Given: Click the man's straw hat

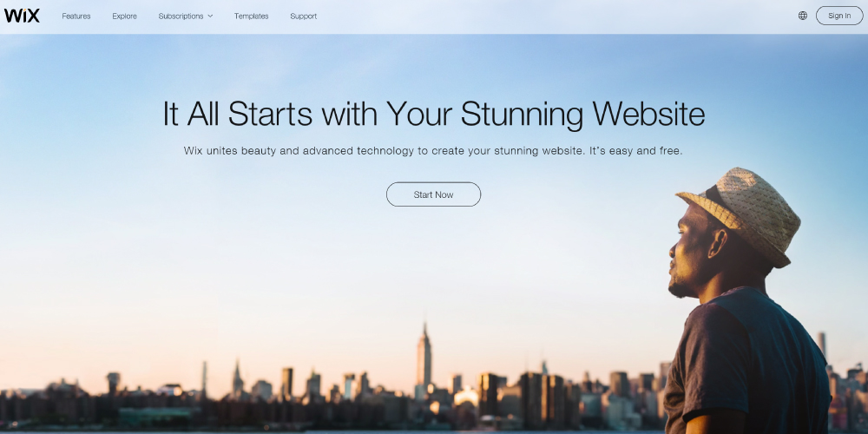Looking at the screenshot, I should tap(742, 214).
